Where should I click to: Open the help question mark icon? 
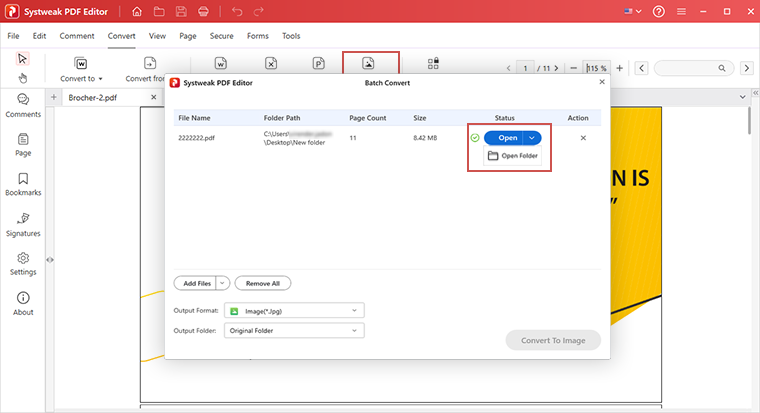[659, 11]
